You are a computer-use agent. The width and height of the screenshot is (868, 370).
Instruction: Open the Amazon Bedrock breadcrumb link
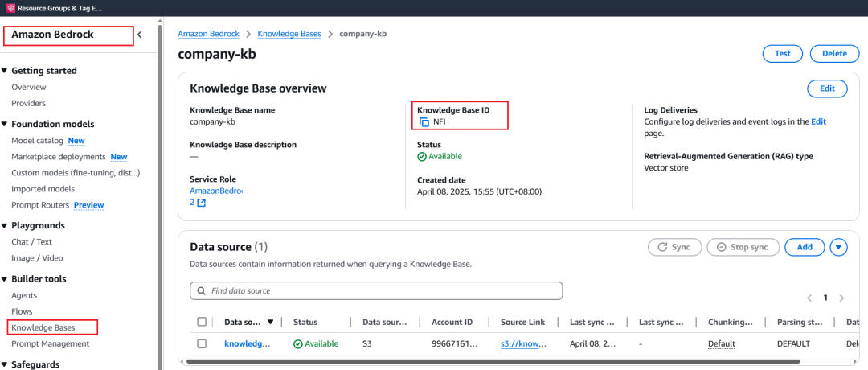click(x=210, y=34)
